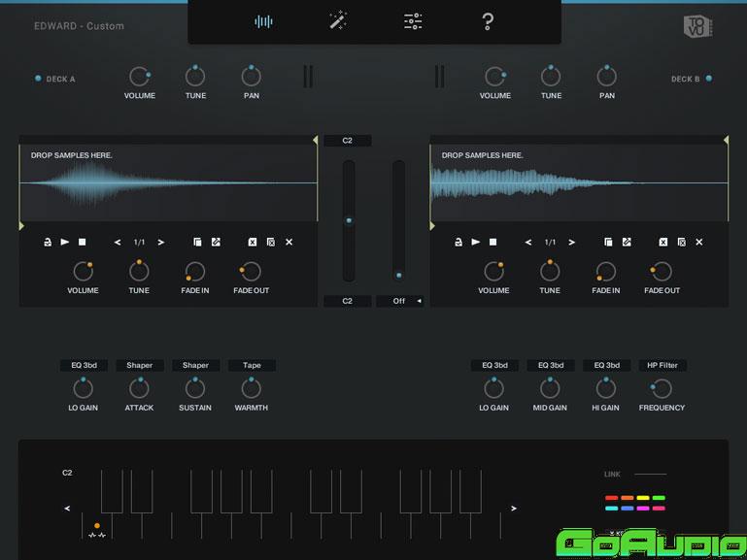This screenshot has width=747, height=560.
Task: Select the Tape effect slot
Action: pyautogui.click(x=252, y=366)
